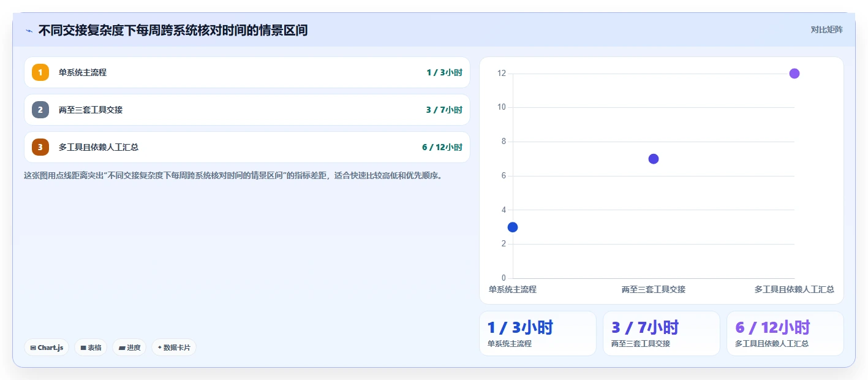Click gray number 2 badge
Viewport: 868px width, 380px height.
(40, 110)
